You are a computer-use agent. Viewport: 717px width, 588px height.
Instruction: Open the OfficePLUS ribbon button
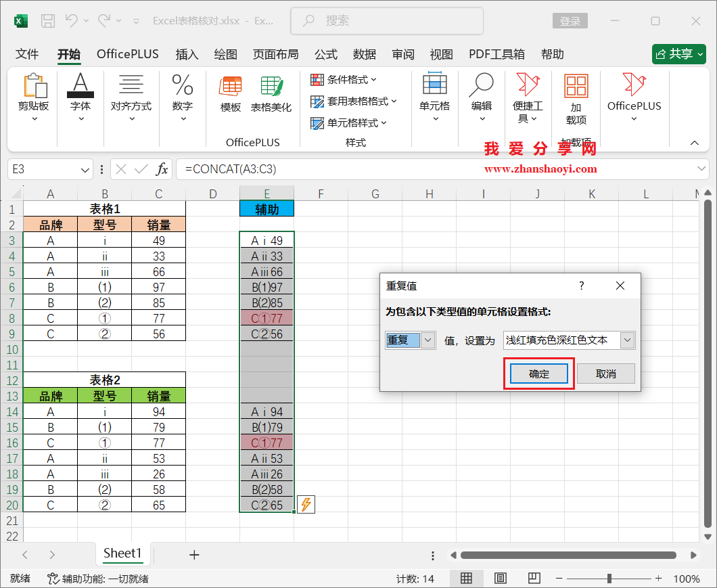pyautogui.click(x=634, y=97)
